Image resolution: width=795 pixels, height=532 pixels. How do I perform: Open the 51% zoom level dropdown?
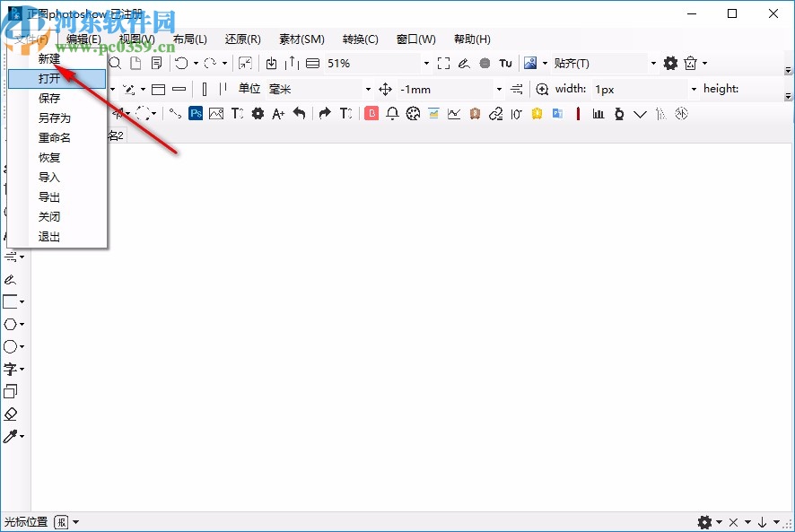coord(426,64)
